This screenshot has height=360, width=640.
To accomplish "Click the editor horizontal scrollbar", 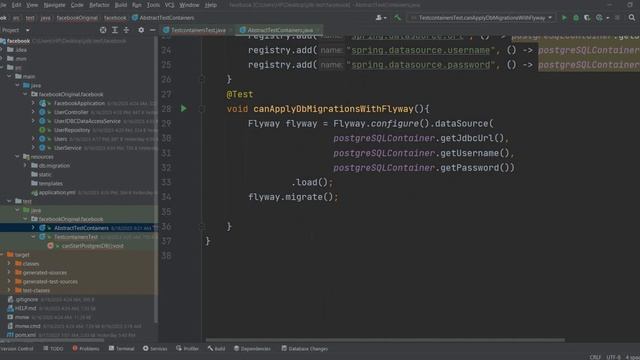I will [385, 340].
